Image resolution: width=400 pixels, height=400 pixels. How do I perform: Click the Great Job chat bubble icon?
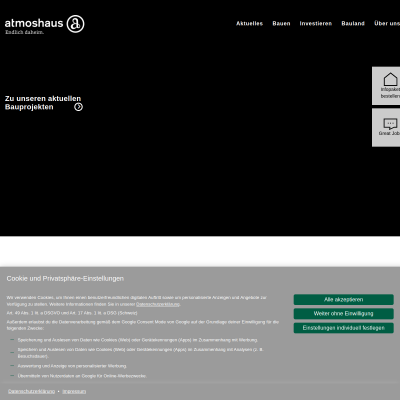390,124
